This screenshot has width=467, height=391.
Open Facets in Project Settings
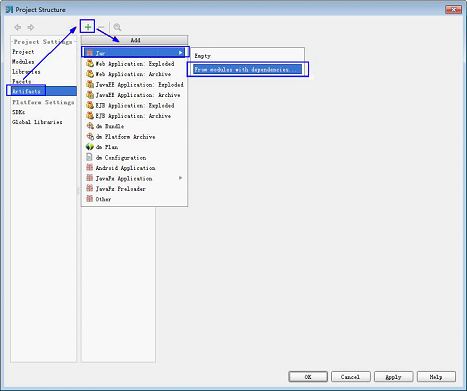[21, 81]
